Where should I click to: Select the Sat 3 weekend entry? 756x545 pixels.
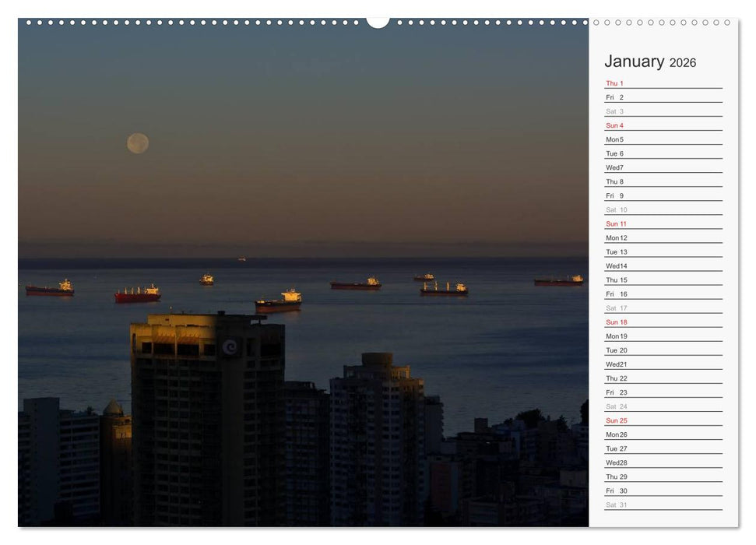[x=614, y=111]
